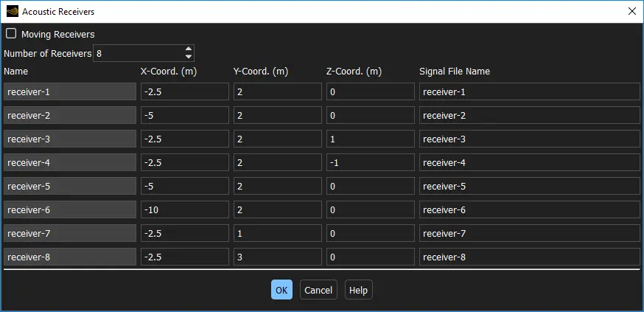This screenshot has width=644, height=312.
Task: Edit Y-Coord. of receiver-1
Action: pos(277,91)
